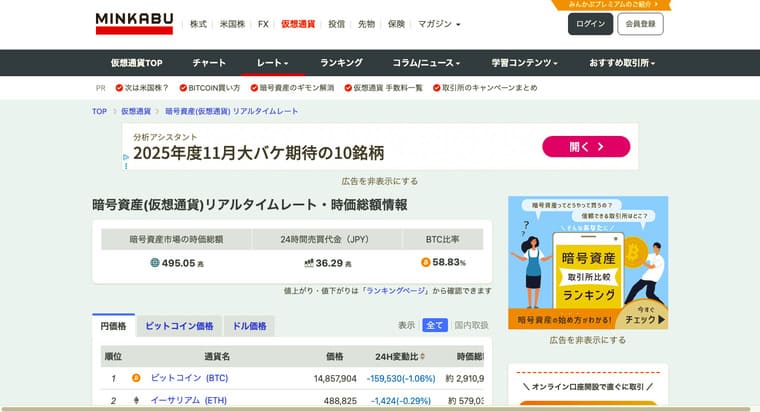
Task: Click the MINKABU logo
Action: click(x=134, y=23)
